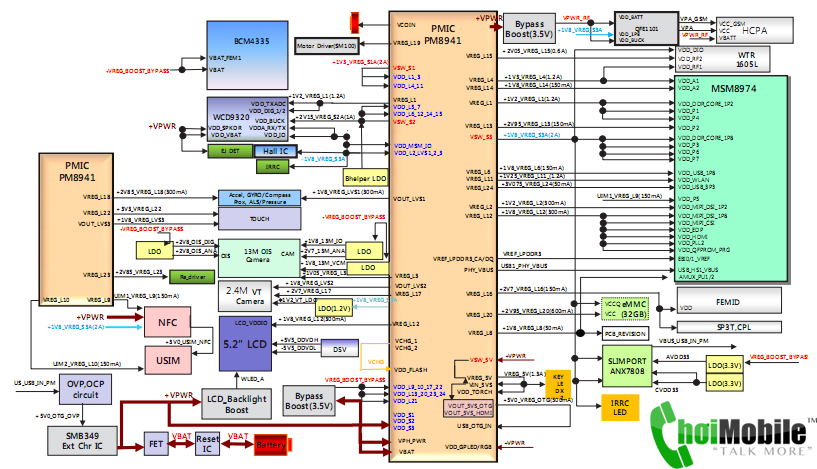Select the FET box
The width and height of the screenshot is (817, 469).
point(156,444)
